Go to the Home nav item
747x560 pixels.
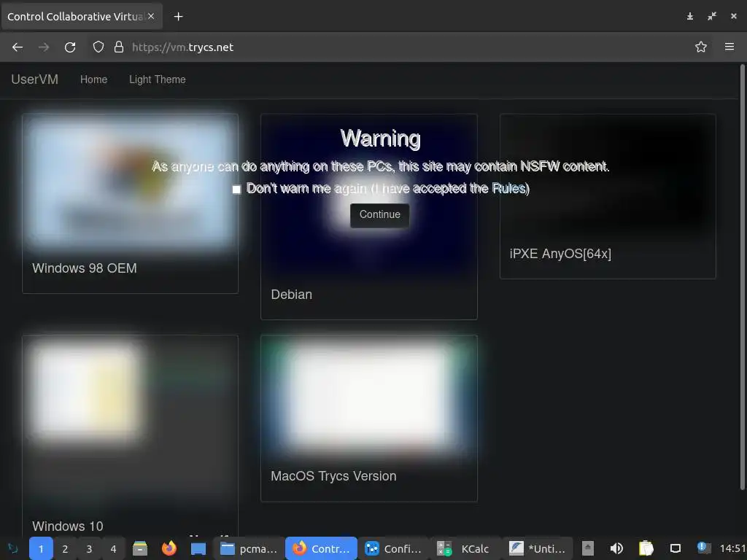94,79
